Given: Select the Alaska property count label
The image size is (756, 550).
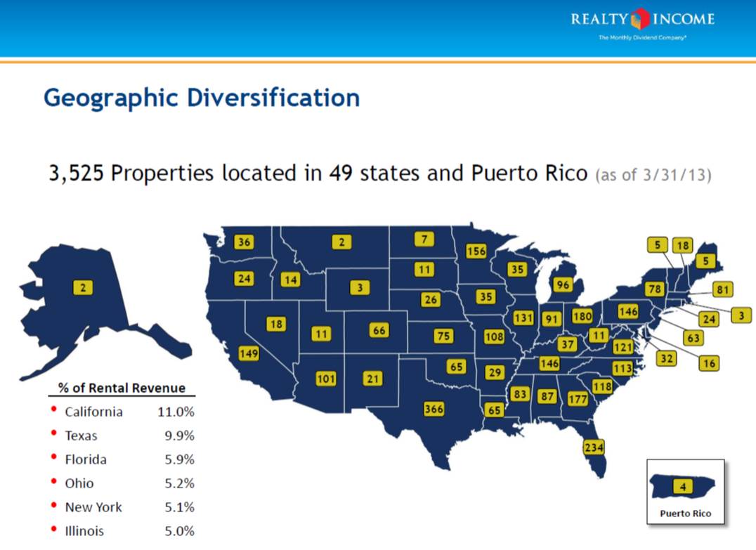Looking at the screenshot, I should 83,287.
